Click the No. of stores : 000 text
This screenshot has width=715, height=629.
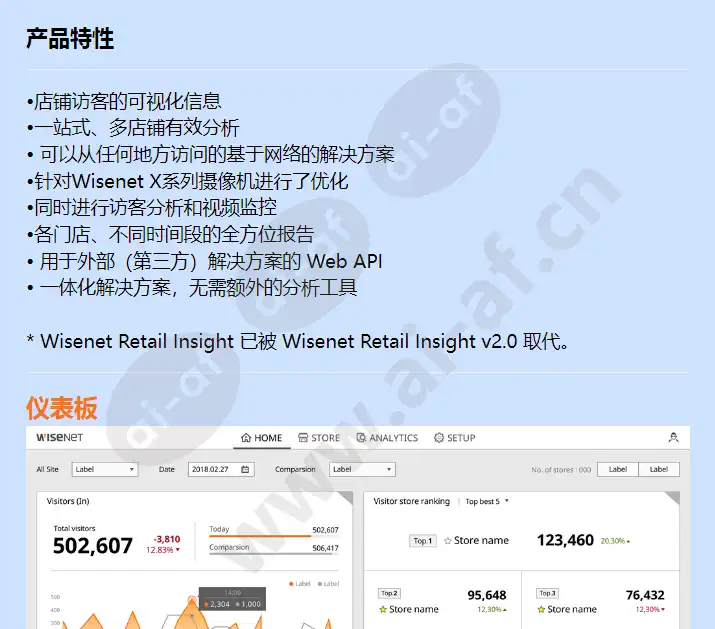(561, 470)
